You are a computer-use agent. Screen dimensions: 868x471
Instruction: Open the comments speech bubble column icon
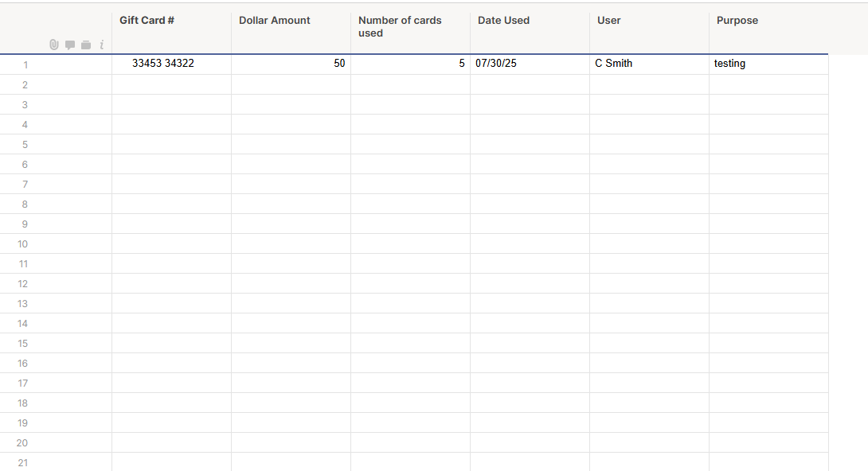click(70, 45)
